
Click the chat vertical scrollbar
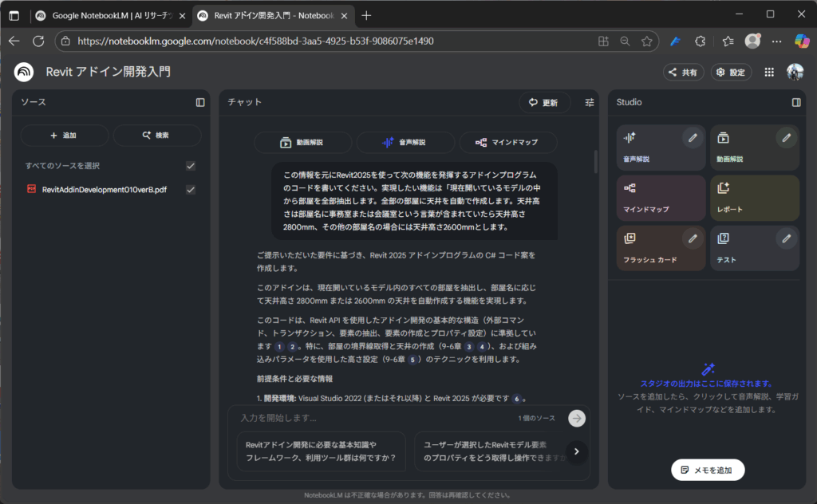[x=595, y=162]
